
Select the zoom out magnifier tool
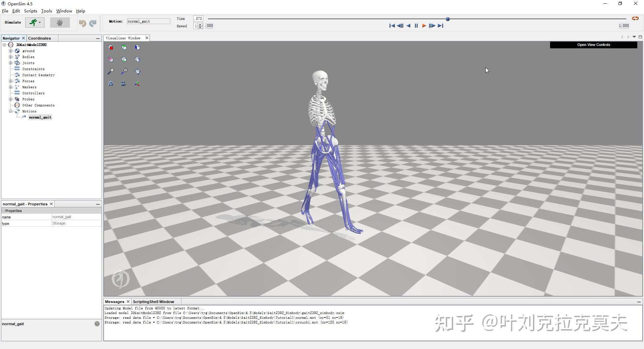point(111,71)
